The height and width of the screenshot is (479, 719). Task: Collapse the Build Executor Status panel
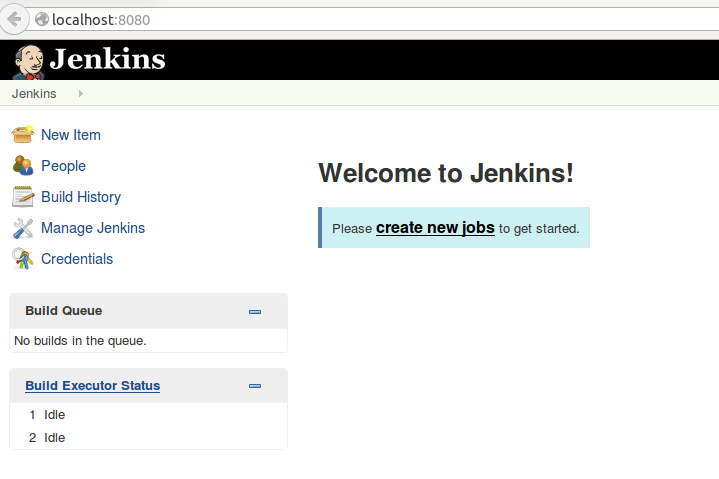(255, 386)
